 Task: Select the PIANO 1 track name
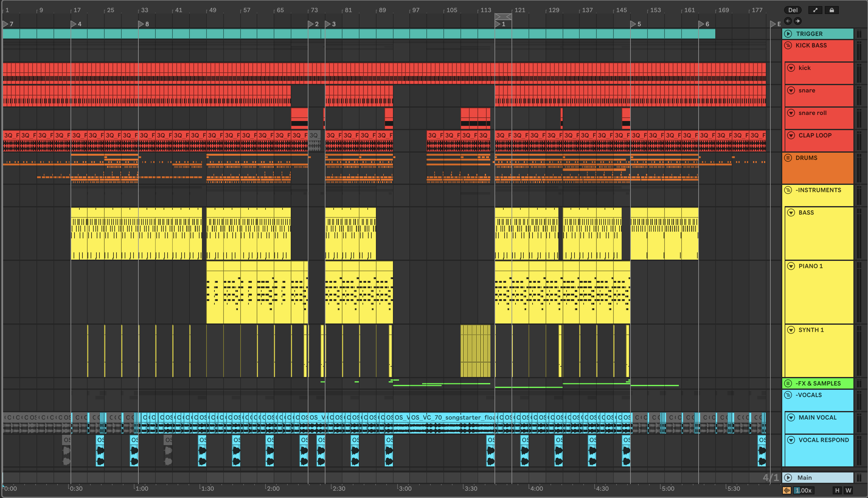coord(811,266)
